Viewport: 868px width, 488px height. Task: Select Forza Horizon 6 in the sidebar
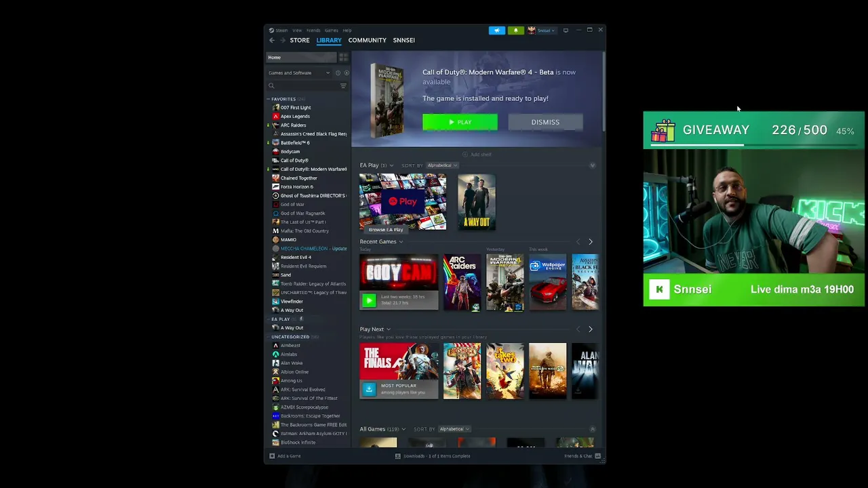296,187
